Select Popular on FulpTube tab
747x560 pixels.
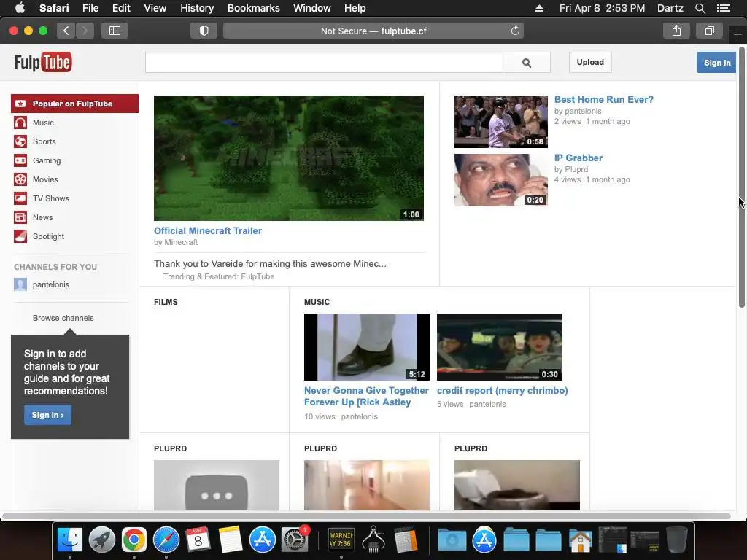pyautogui.click(x=75, y=104)
